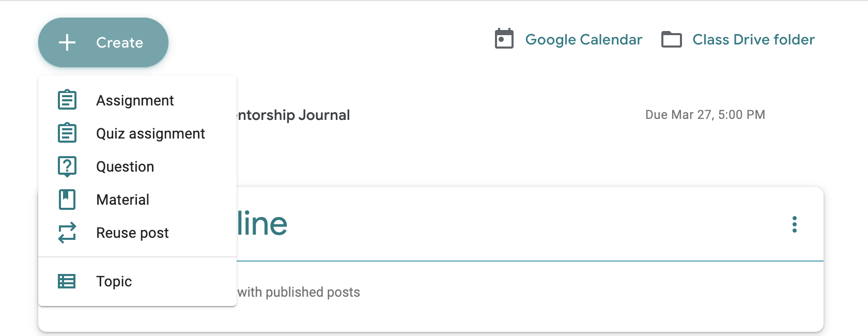The image size is (868, 336).
Task: Click the Create button label
Action: click(x=119, y=42)
